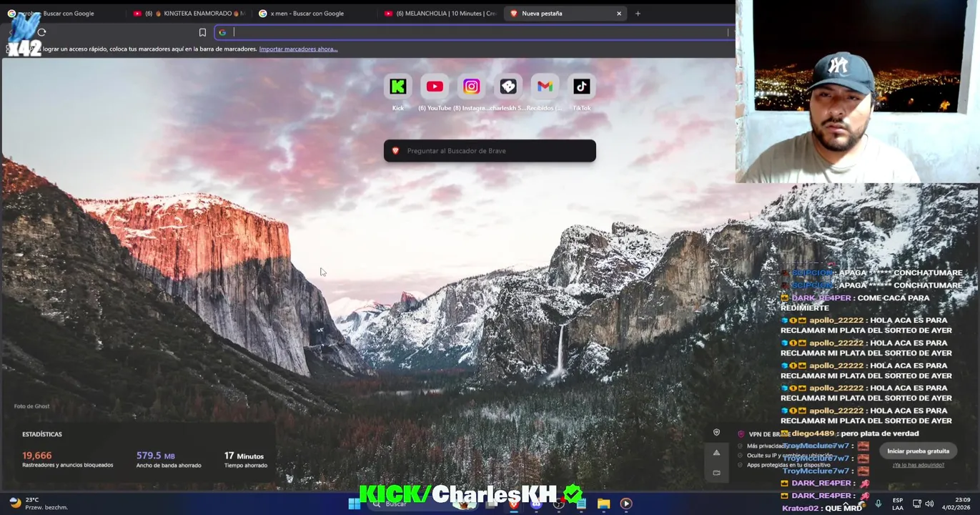
Task: Close the Nueva pestaña tab
Action: pyautogui.click(x=619, y=14)
